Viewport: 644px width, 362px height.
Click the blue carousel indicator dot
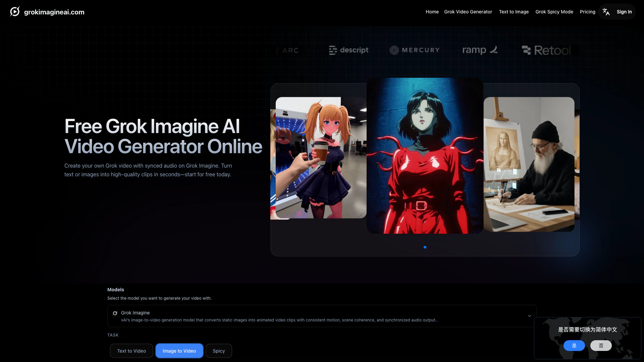click(425, 247)
